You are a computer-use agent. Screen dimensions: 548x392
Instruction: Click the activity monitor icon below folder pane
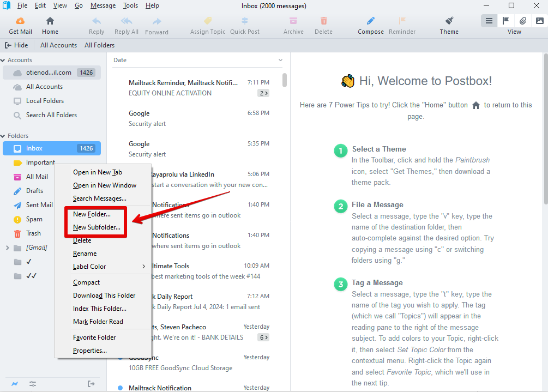point(15,384)
